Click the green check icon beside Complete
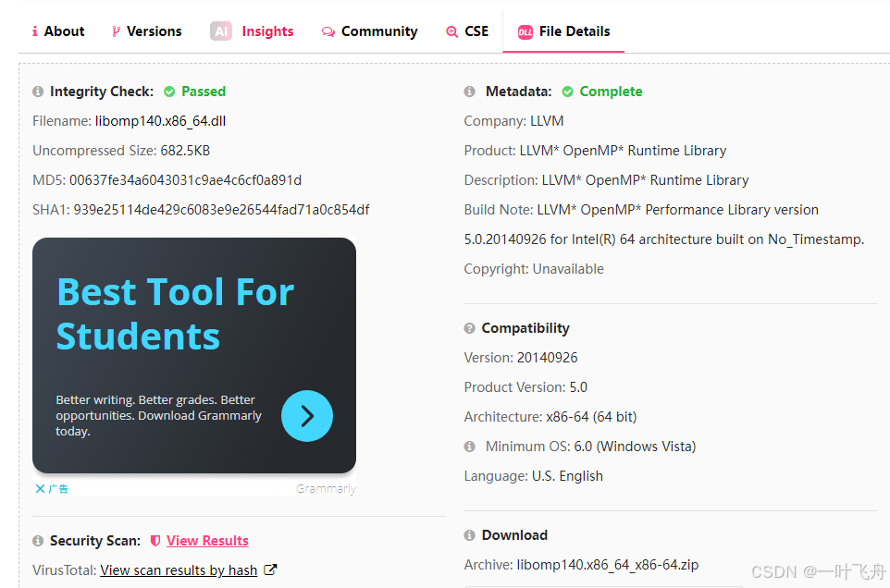The image size is (890, 588). click(568, 92)
